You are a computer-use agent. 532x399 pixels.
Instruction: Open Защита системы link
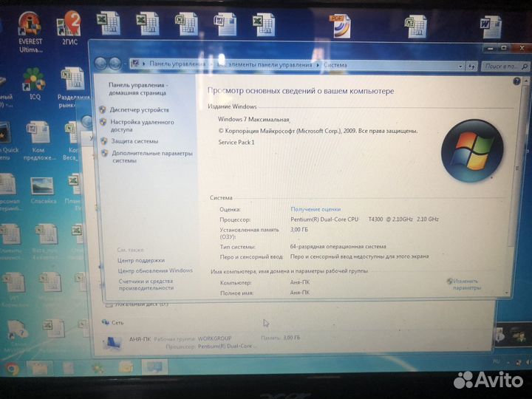(134, 141)
